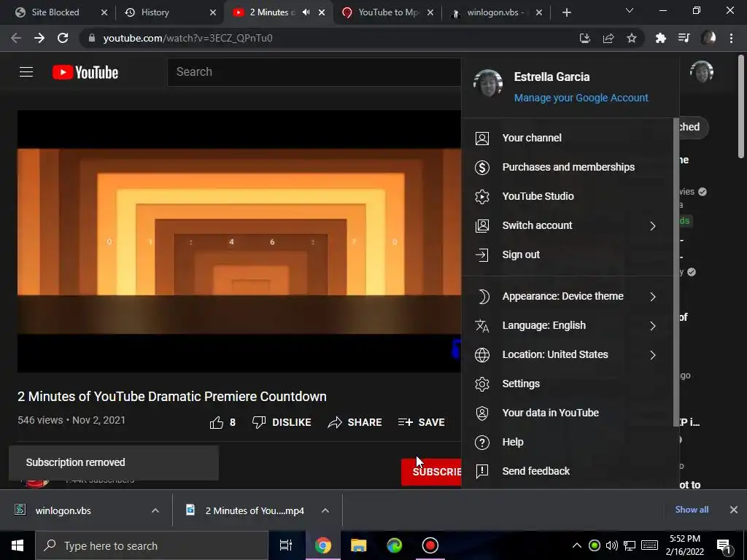Click the YouTube avatar button top right
Screen dimensions: 747x560
(701, 72)
